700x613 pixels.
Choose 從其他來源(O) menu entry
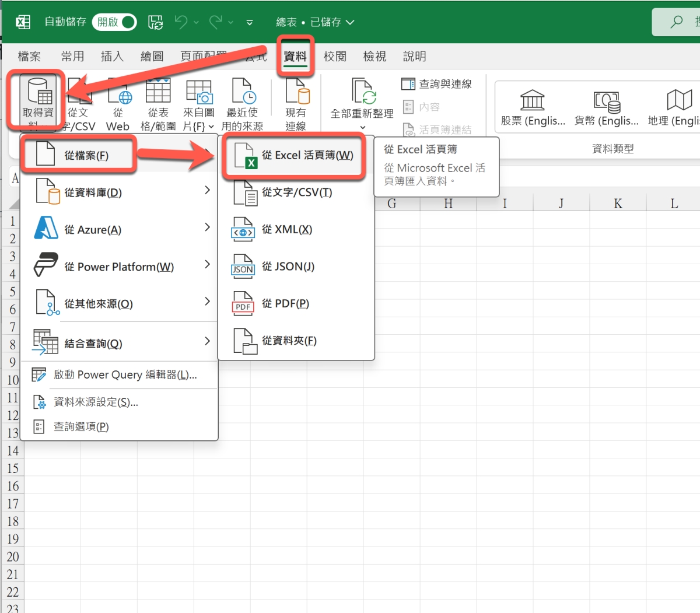tap(119, 304)
